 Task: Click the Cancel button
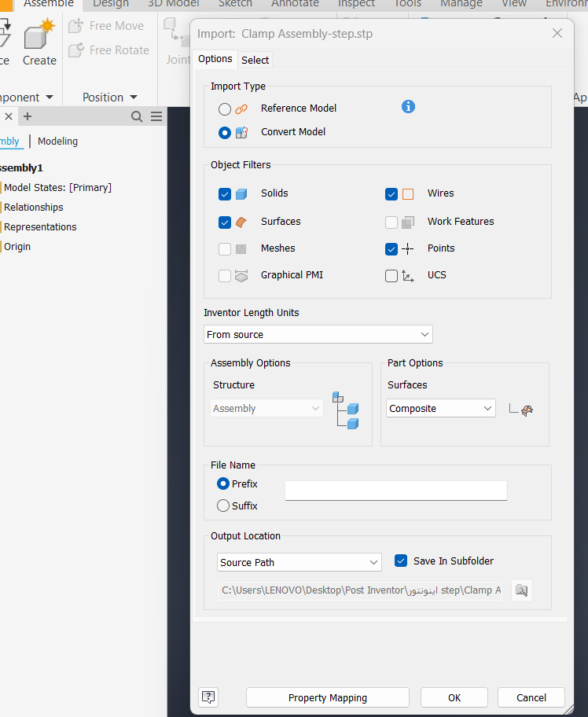[531, 698]
